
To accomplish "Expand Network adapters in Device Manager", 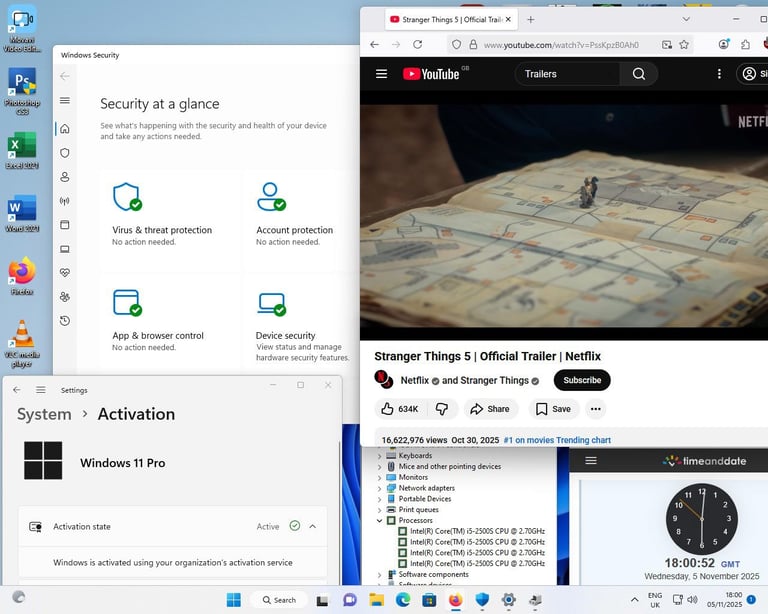I will pos(380,488).
